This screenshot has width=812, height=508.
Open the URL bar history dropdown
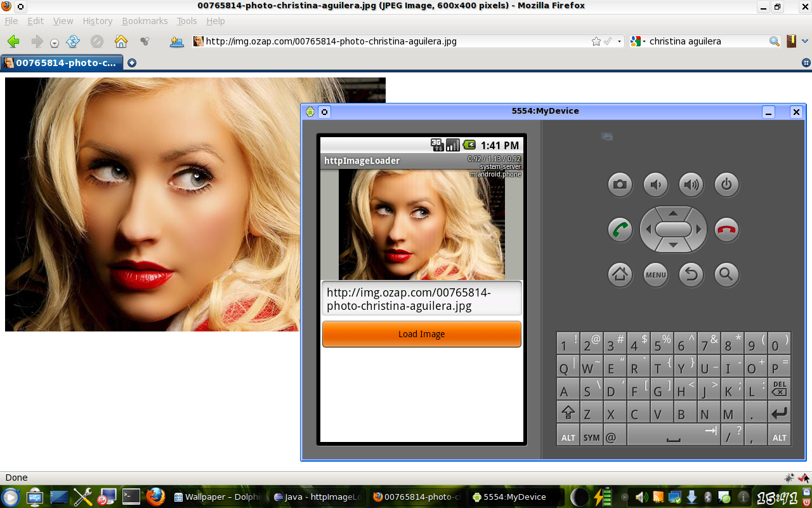tap(619, 41)
